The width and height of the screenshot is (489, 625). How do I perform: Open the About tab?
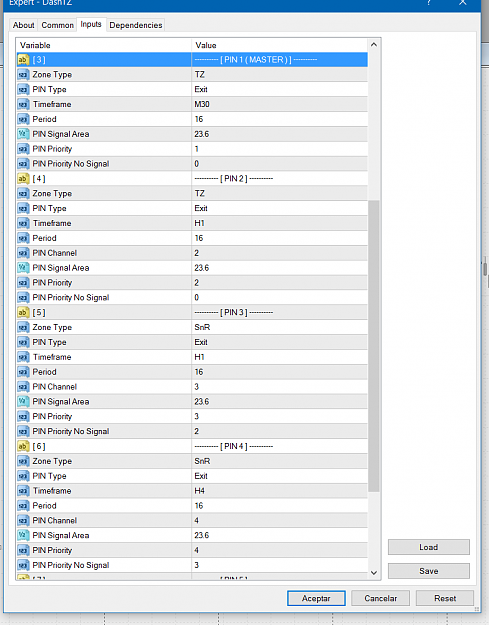point(24,25)
